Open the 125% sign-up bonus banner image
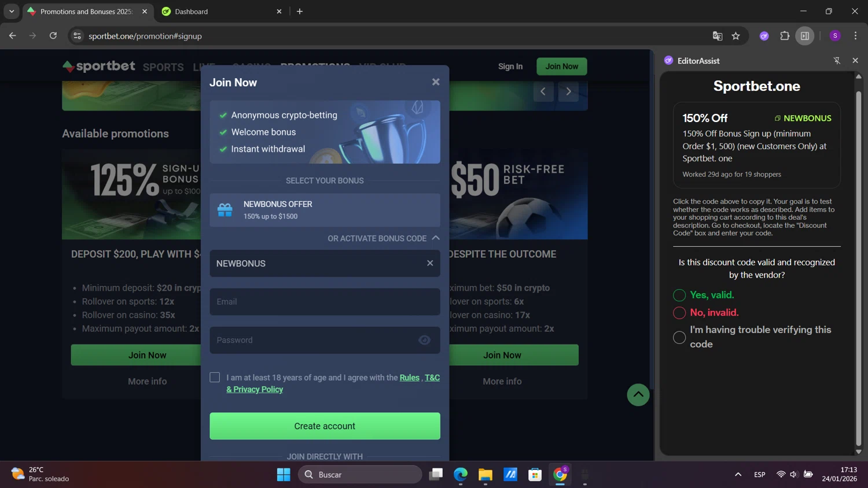The width and height of the screenshot is (868, 488). [131, 194]
